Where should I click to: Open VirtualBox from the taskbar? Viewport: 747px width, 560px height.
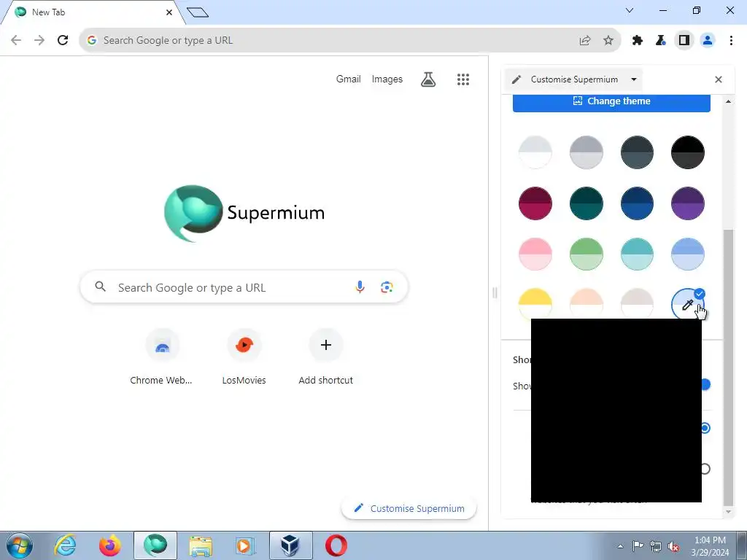pyautogui.click(x=290, y=545)
